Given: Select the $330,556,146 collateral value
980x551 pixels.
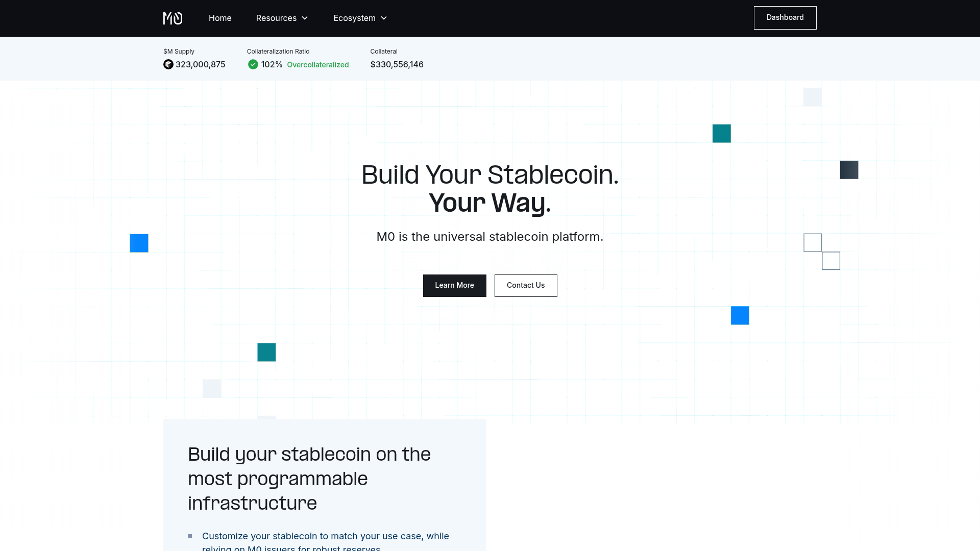Looking at the screenshot, I should pos(397,65).
